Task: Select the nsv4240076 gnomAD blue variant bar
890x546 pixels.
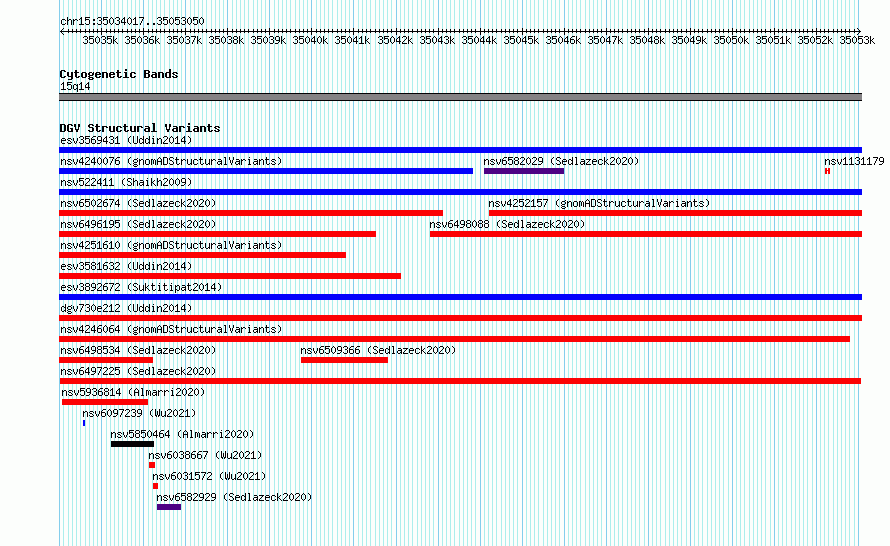Action: [266, 171]
